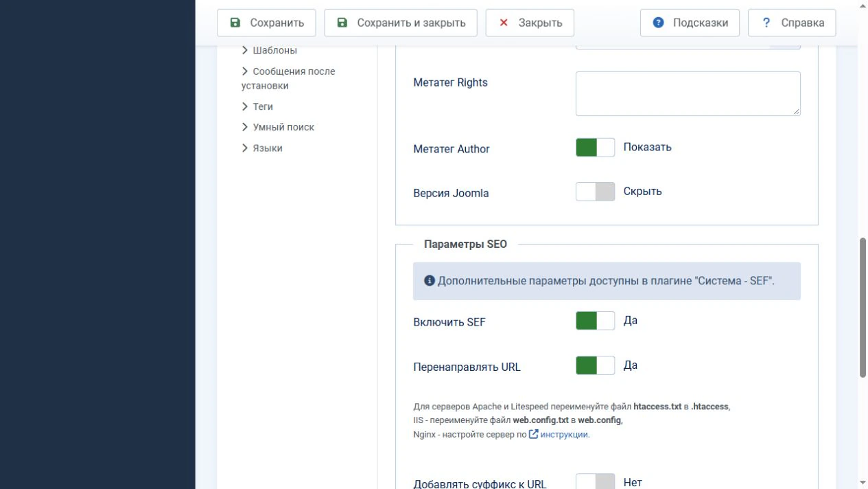Toggle the Метатег Author switch
The width and height of the screenshot is (868, 489).
pyautogui.click(x=595, y=148)
